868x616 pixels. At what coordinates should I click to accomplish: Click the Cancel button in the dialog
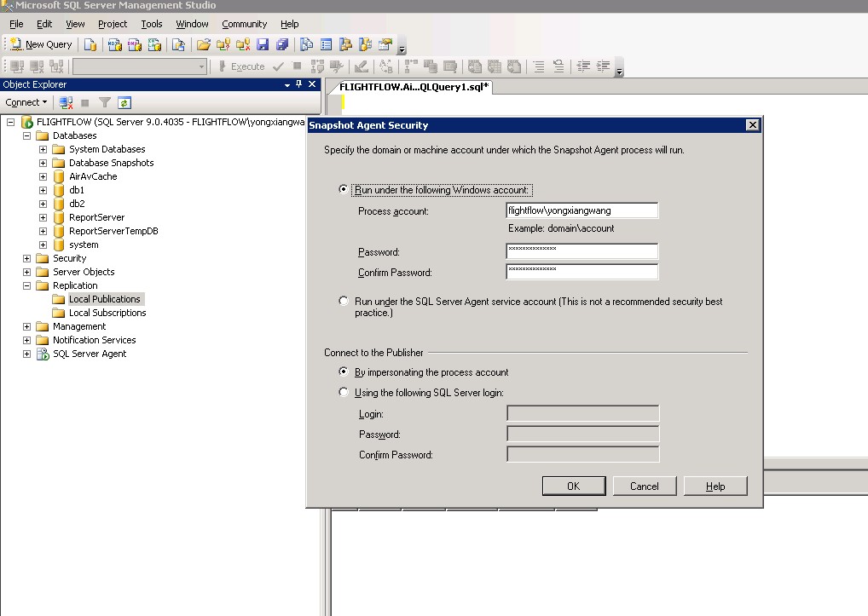coord(644,486)
